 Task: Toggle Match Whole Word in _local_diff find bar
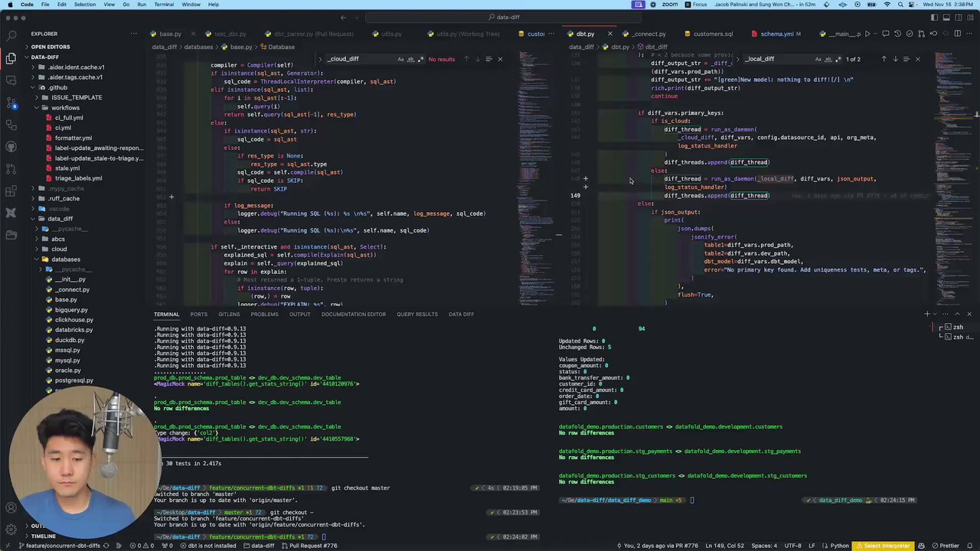click(x=828, y=59)
